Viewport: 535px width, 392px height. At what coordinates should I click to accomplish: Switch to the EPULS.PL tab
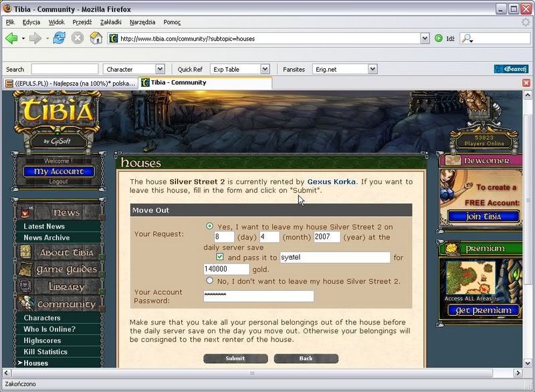coord(71,83)
